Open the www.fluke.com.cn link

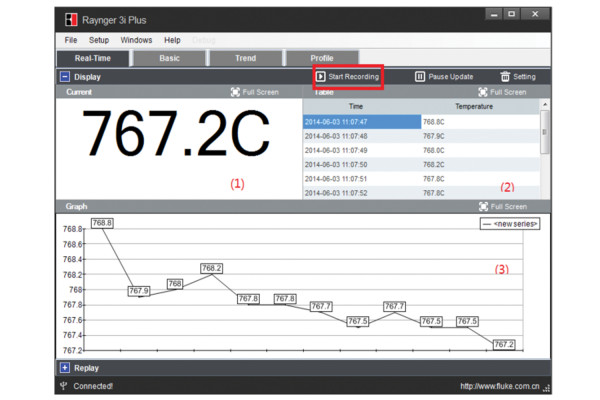pyautogui.click(x=500, y=385)
